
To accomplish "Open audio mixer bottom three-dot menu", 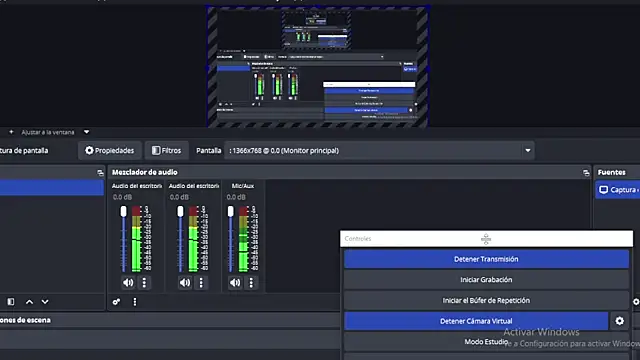I will 135,302.
